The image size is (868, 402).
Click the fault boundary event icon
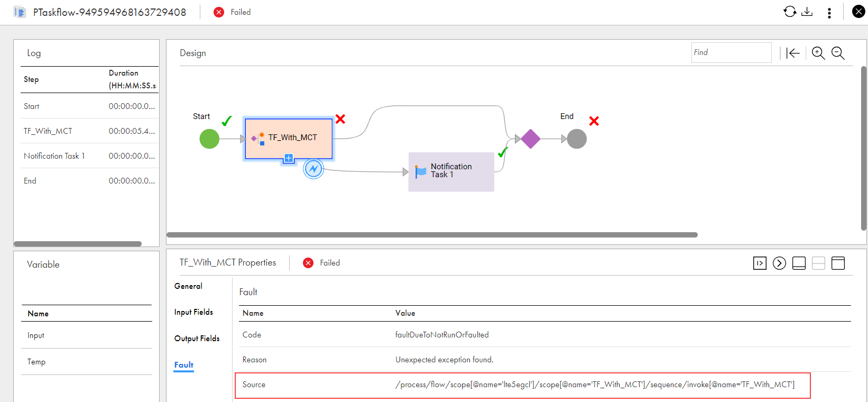[313, 169]
